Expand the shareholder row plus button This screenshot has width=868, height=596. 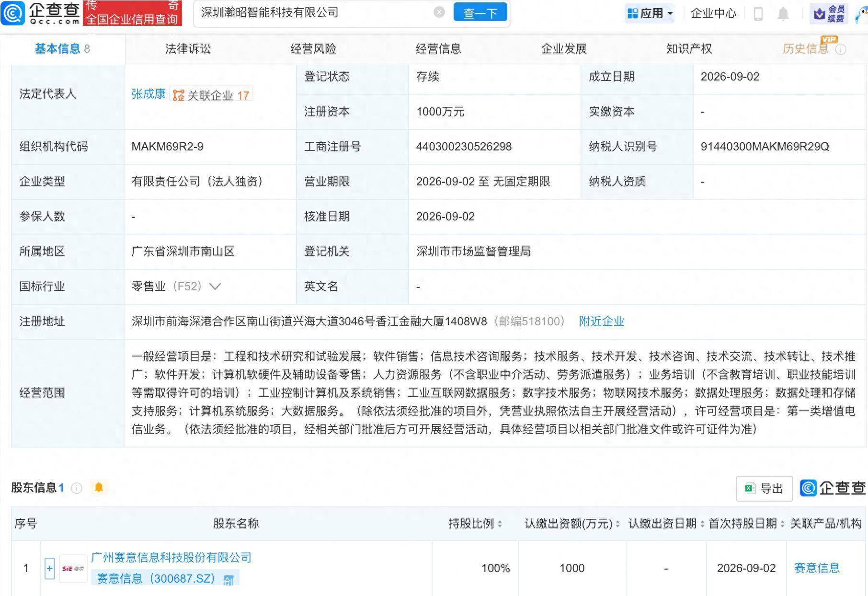(50, 569)
